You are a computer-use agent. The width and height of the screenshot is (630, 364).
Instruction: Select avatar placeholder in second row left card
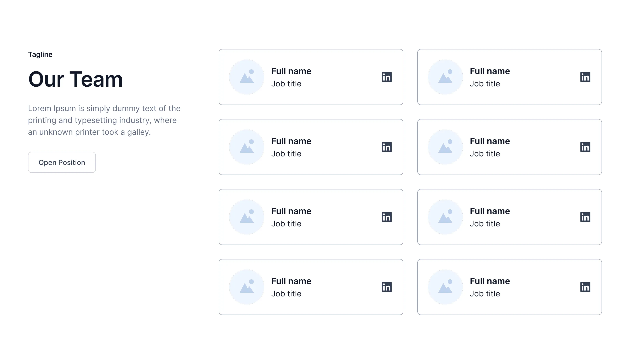pos(247,147)
